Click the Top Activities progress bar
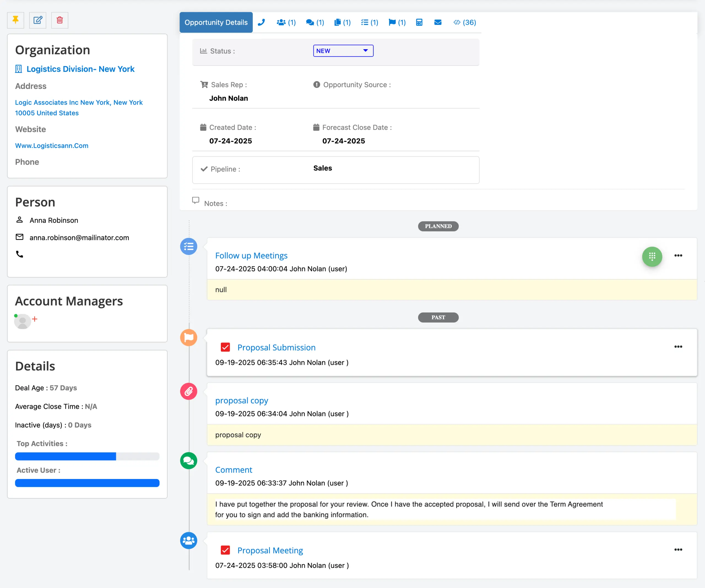This screenshot has height=588, width=705. [87, 456]
